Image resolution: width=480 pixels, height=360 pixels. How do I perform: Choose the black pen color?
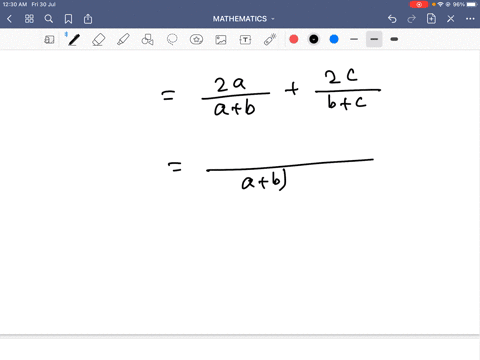314,39
